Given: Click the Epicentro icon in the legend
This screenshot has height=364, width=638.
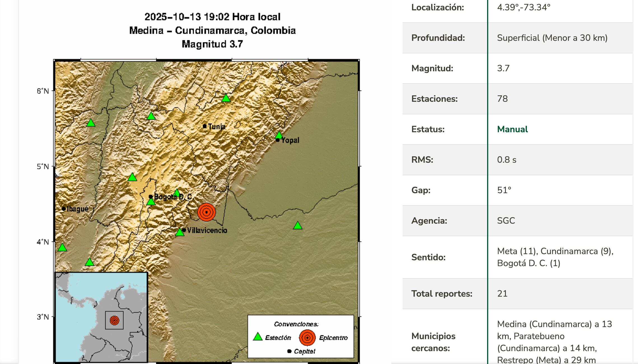Looking at the screenshot, I should (307, 337).
